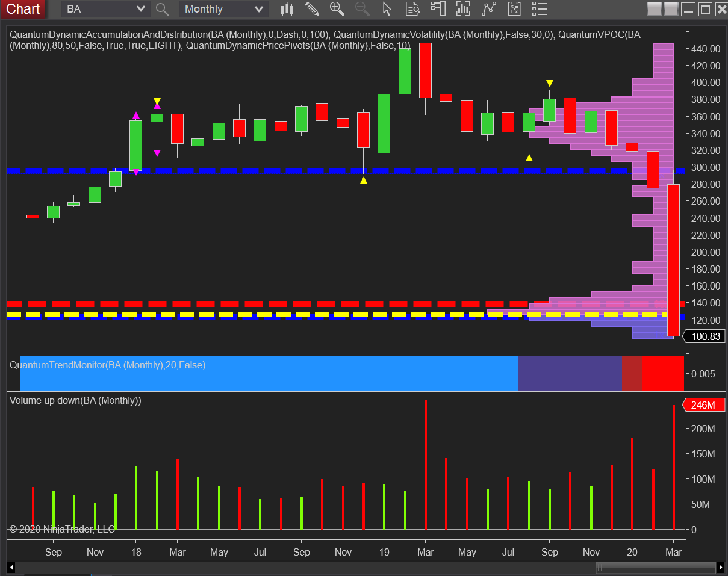Click the 300.00 price axis label
The image size is (728, 576).
tap(706, 167)
